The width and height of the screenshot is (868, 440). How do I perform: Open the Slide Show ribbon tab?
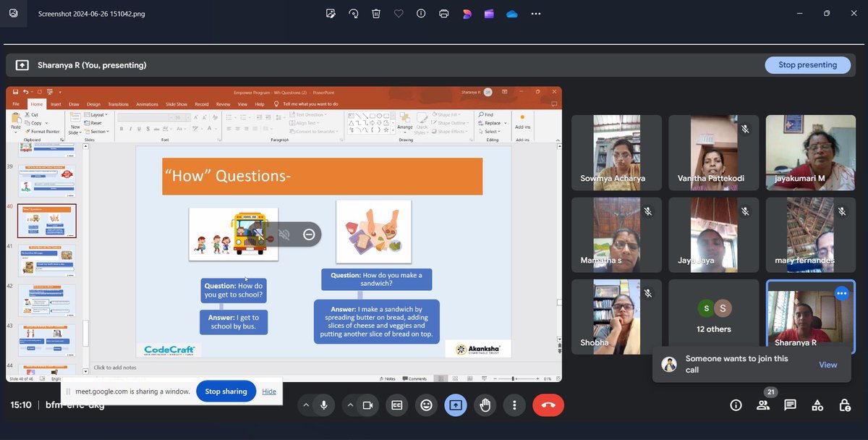[176, 104]
